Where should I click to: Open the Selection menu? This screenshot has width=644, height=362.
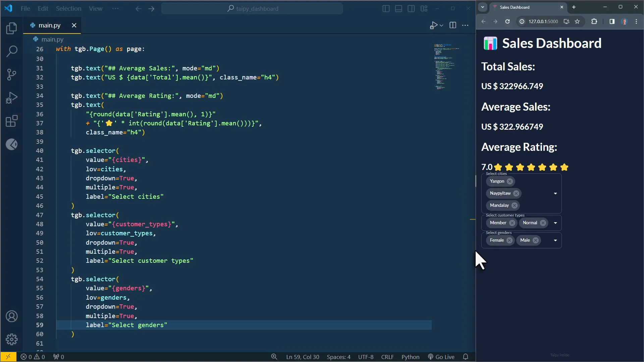pyautogui.click(x=68, y=8)
